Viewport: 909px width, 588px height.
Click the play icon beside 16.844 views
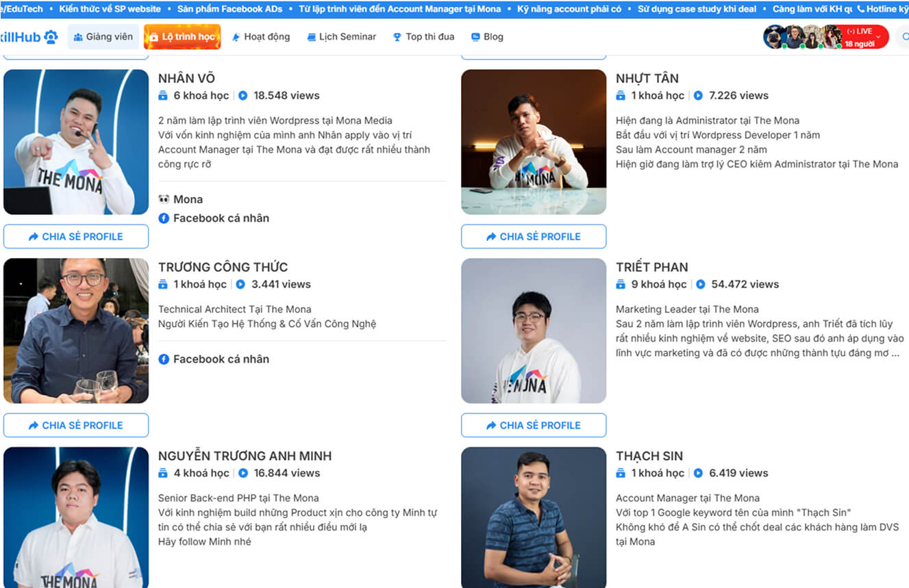242,474
